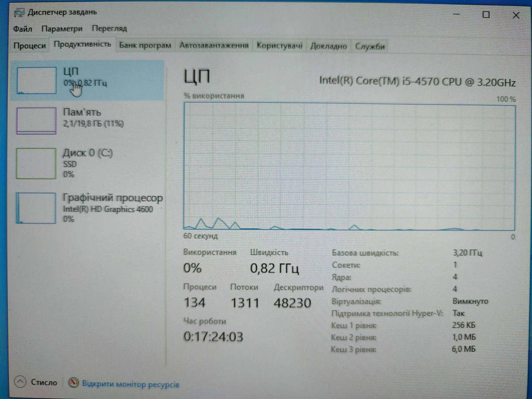Image resolution: width=532 pixels, height=399 pixels.
Task: Click the processes count 134
Action: 194,302
